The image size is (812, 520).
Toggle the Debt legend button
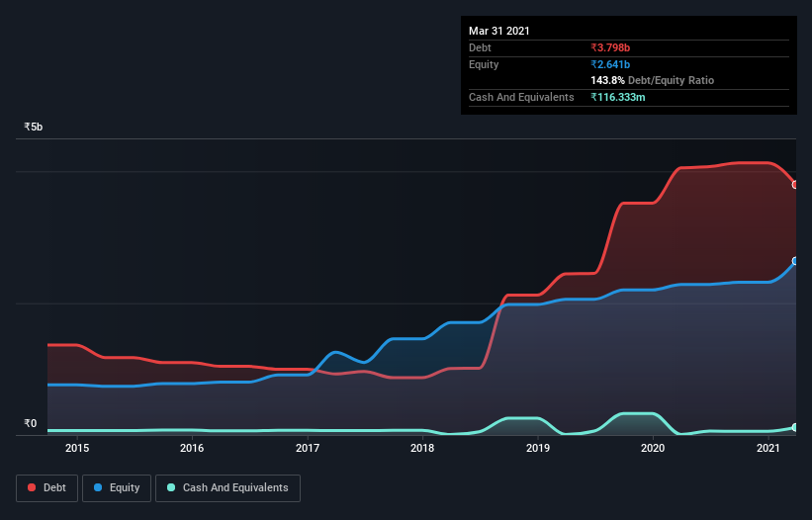pos(46,488)
